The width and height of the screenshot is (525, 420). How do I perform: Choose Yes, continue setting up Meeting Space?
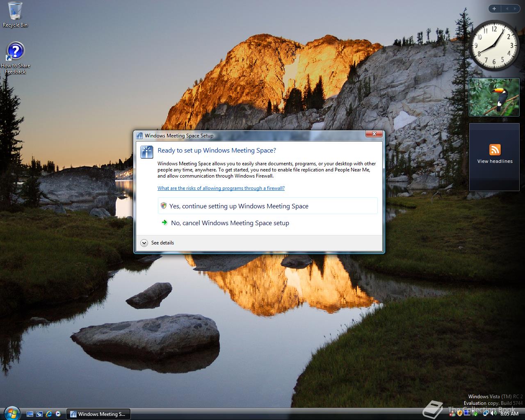click(267, 206)
